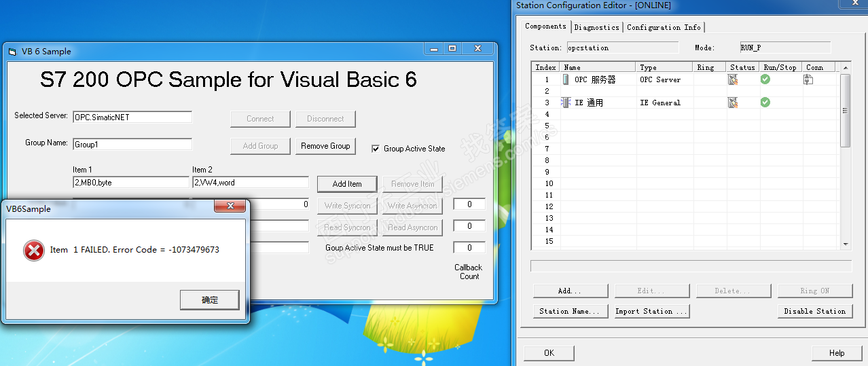Click the "IE General" type cell

click(x=665, y=103)
